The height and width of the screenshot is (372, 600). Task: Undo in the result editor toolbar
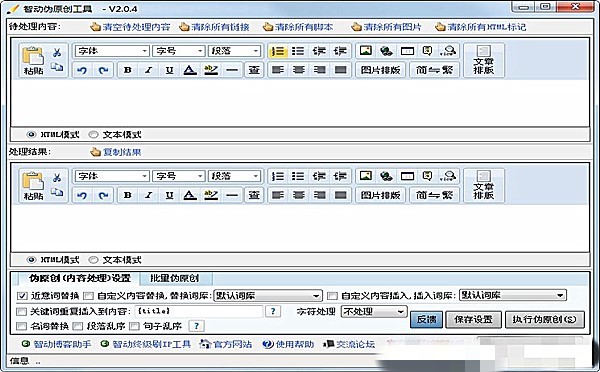(x=82, y=195)
